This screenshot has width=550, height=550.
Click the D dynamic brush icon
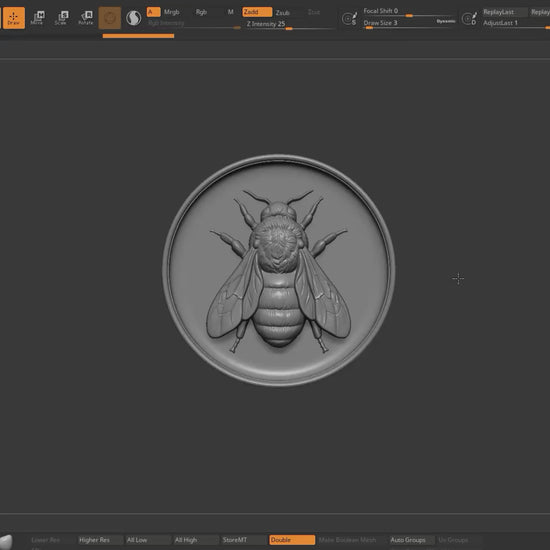[469, 18]
